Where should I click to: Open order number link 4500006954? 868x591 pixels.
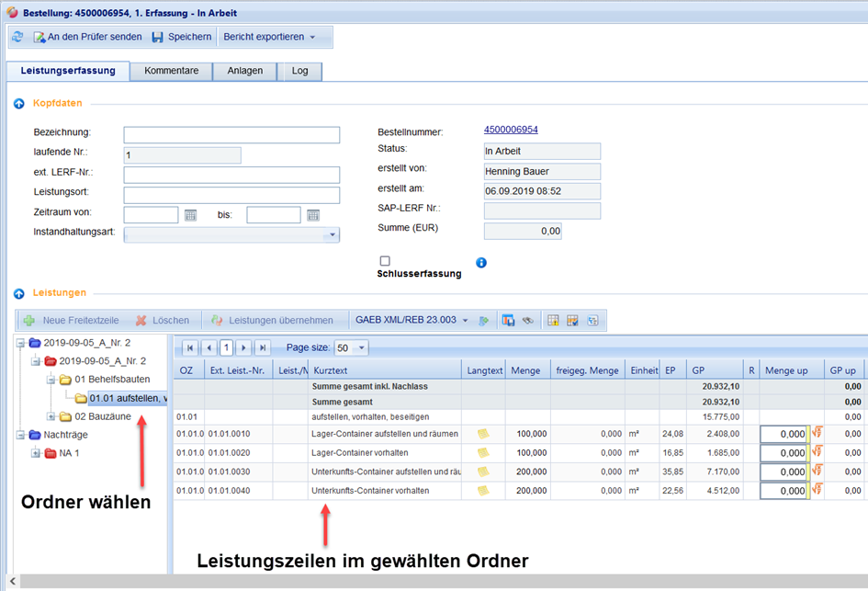(x=511, y=130)
